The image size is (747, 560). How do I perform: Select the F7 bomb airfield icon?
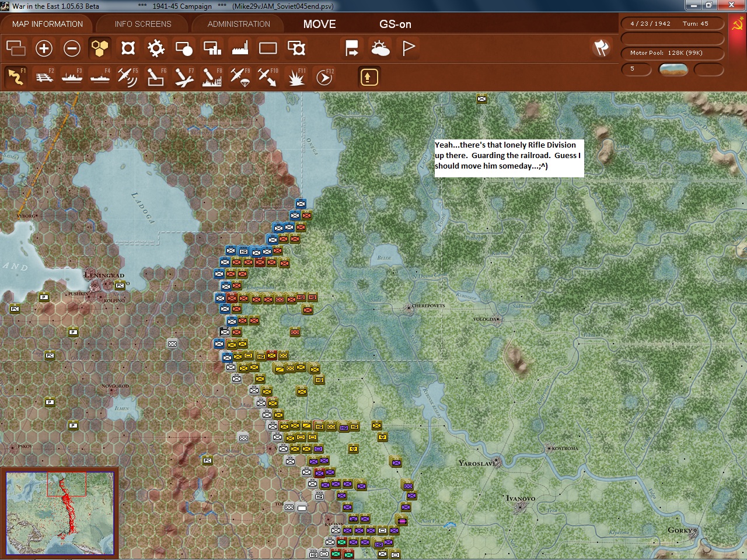(x=184, y=77)
